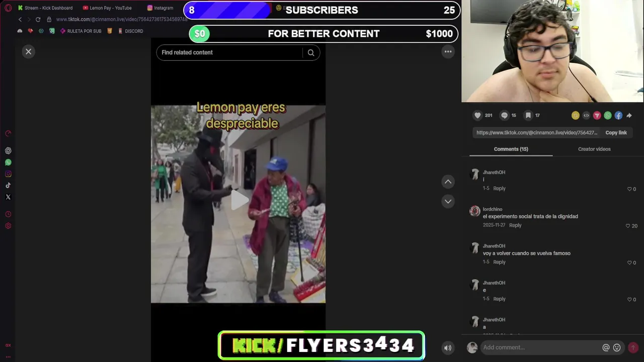The image size is (644, 362).
Task: Click the Add comment input field
Action: click(x=541, y=347)
